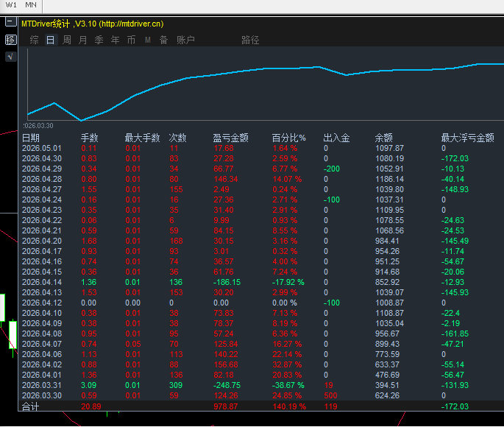
Task: Click the 最大浮亏金额 column header
Action: click(467, 138)
